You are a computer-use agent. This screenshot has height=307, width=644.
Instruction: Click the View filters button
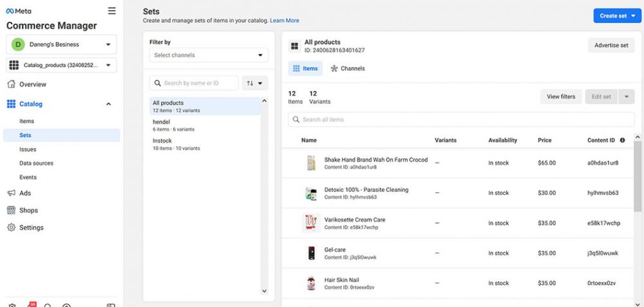(x=561, y=97)
